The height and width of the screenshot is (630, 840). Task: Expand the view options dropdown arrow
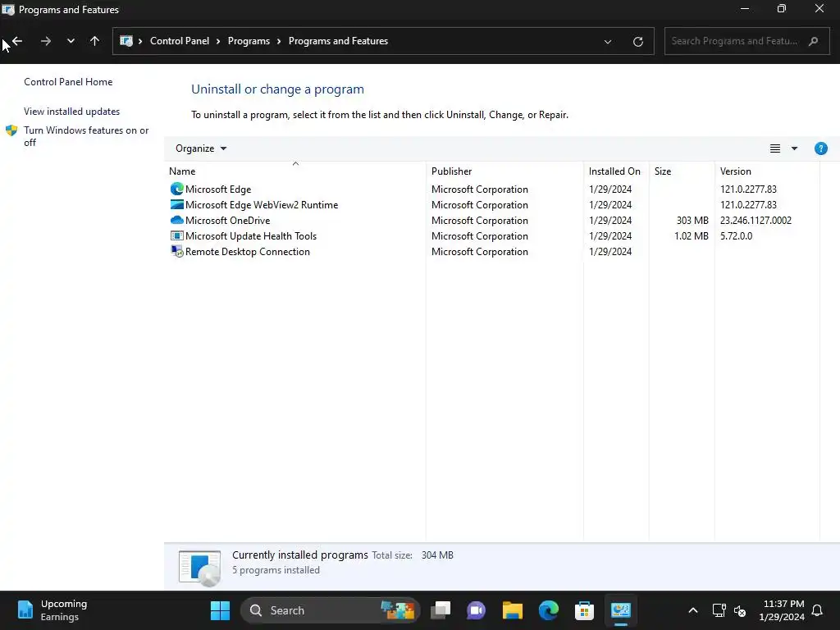(x=794, y=148)
